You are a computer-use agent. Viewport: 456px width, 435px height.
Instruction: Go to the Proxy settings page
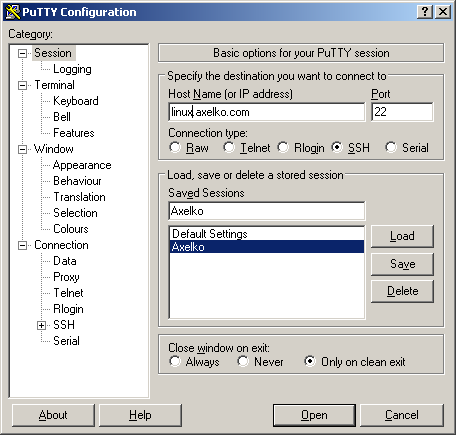(x=66, y=277)
